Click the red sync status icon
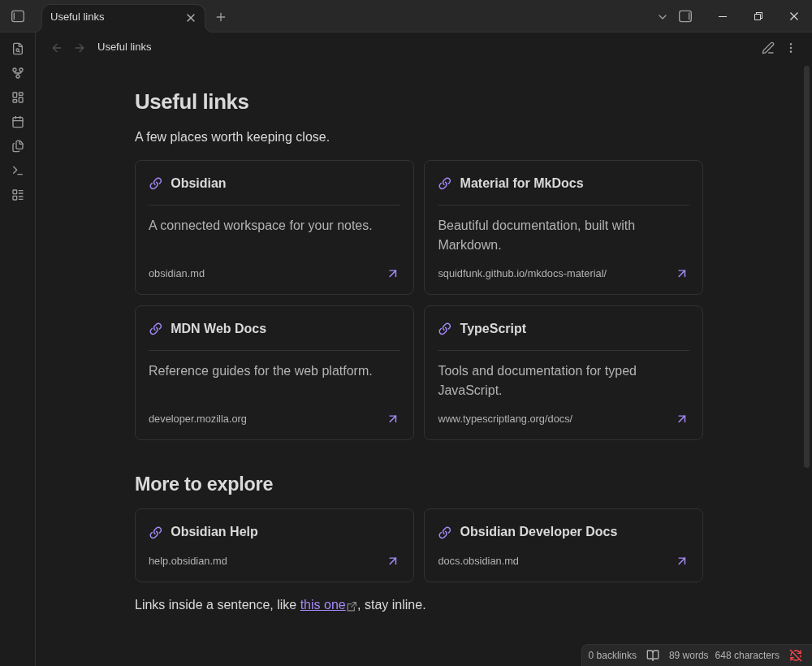 [x=796, y=655]
